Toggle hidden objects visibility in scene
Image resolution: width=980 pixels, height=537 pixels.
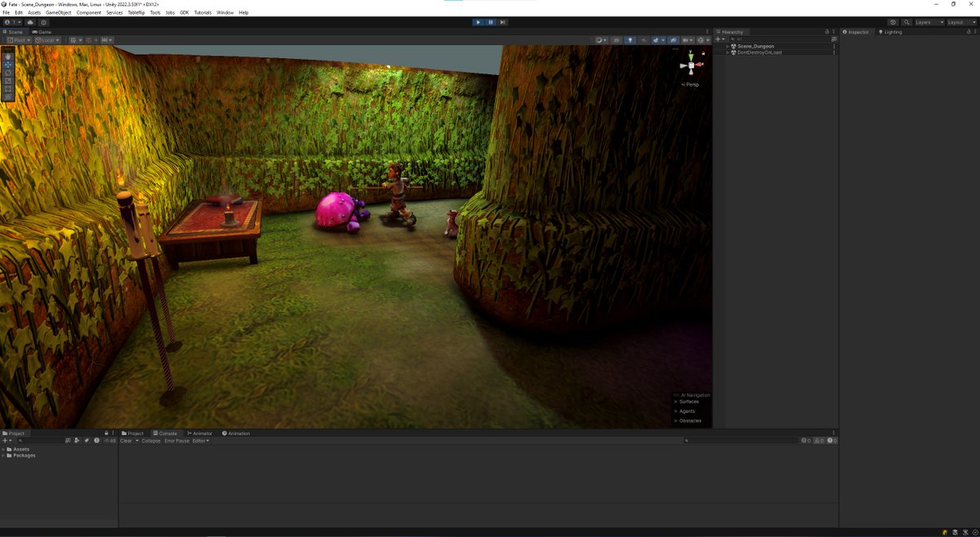coord(673,40)
